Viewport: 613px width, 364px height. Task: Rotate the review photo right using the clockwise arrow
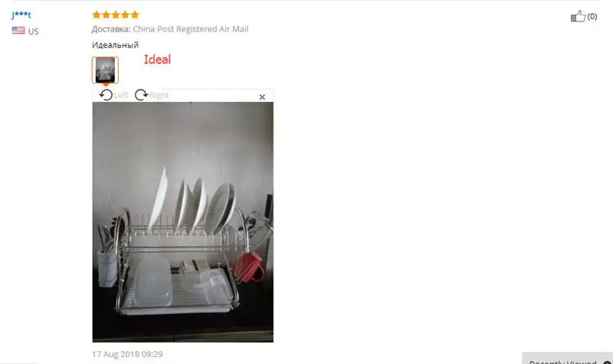(141, 95)
